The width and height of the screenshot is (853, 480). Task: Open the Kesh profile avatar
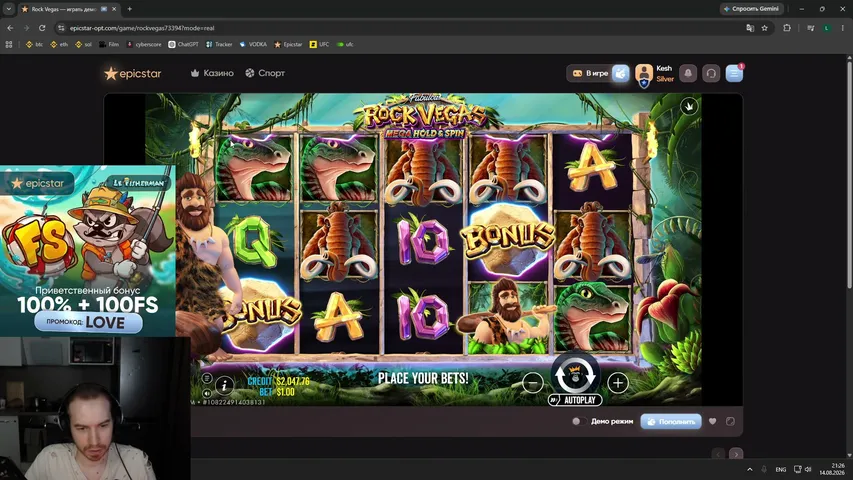click(644, 74)
